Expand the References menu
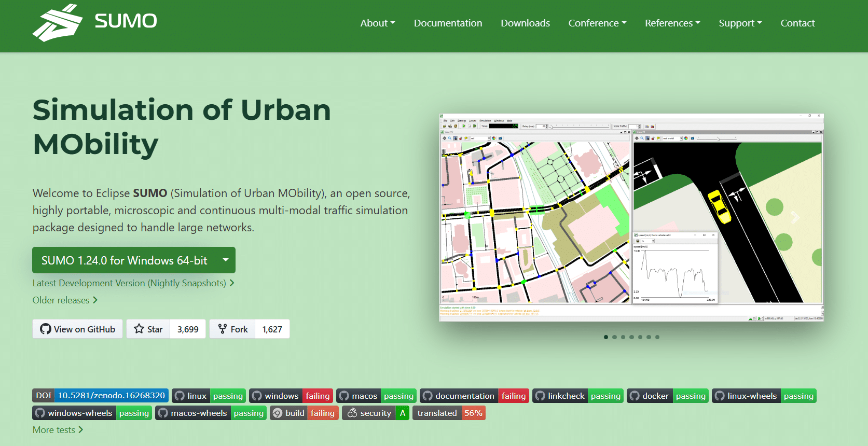The height and width of the screenshot is (446, 868). pos(672,23)
